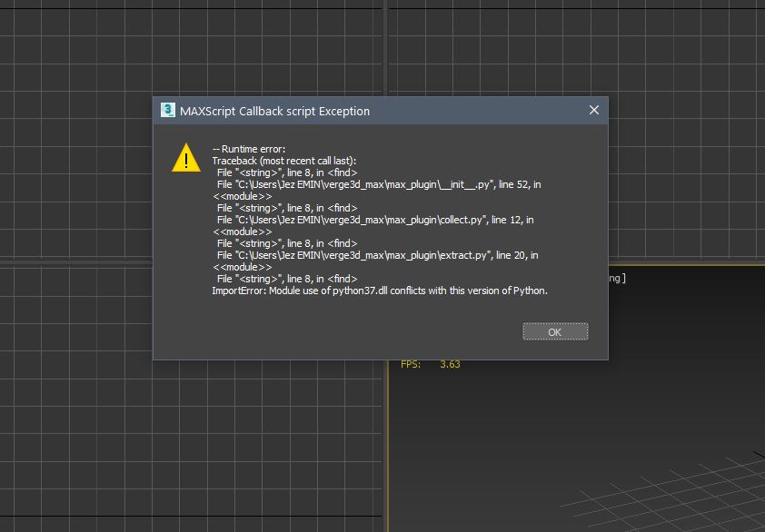Click the 3ds Max icon in dialog title
Screen dimensions: 765x532
tap(168, 110)
